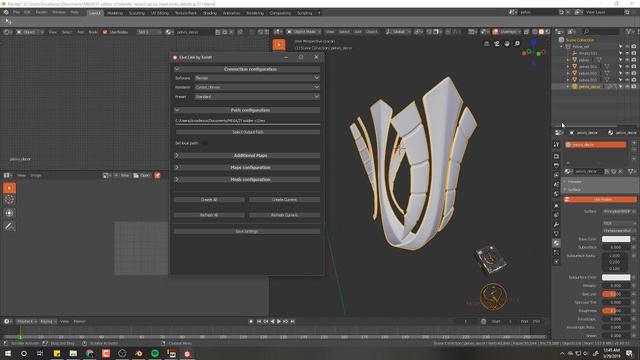The width and height of the screenshot is (640, 360).
Task: Open Blender app in Windows taskbar
Action: pos(138,353)
